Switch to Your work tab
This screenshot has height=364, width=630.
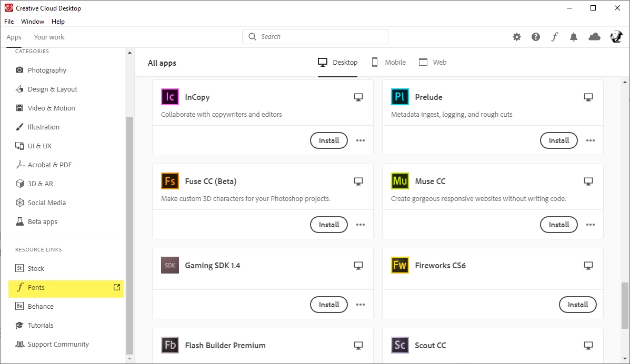pyautogui.click(x=49, y=37)
